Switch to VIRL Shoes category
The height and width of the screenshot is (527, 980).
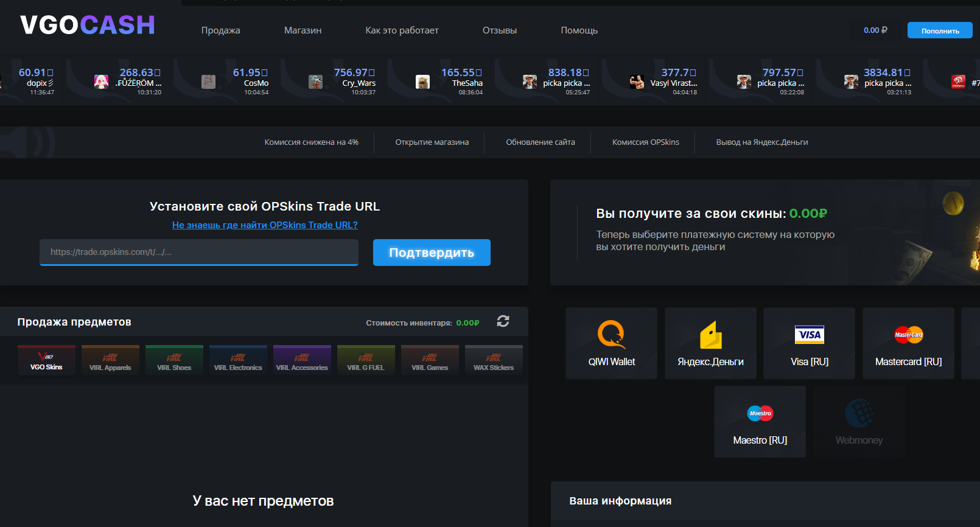click(174, 360)
